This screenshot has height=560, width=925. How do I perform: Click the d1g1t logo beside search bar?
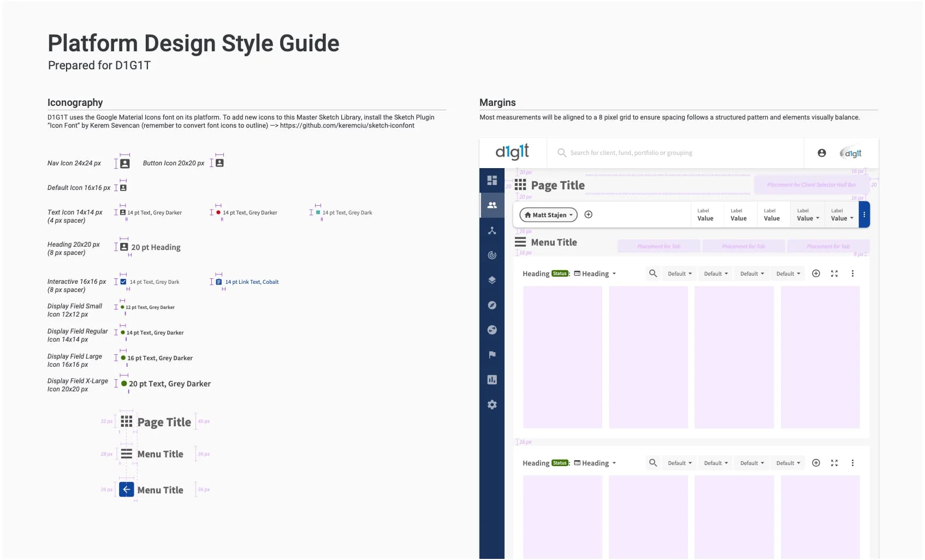(x=512, y=152)
